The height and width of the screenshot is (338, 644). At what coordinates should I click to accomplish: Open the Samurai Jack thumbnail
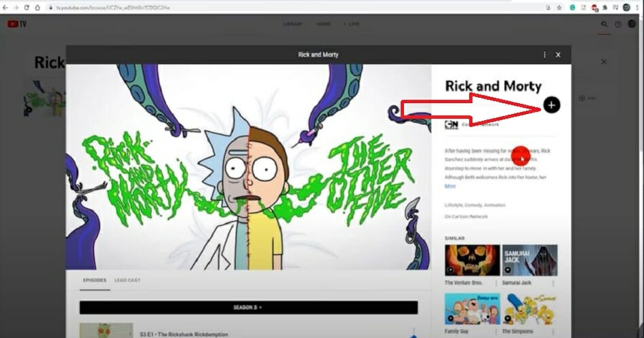click(530, 260)
